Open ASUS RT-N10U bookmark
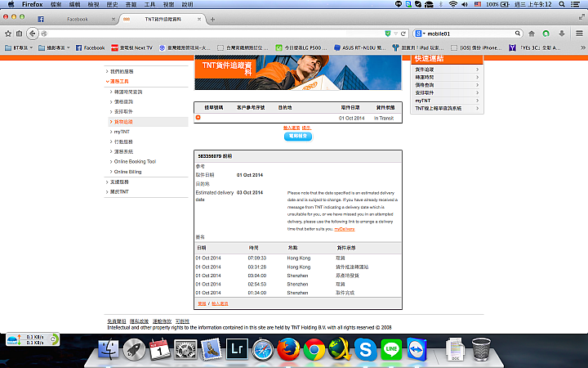Image resolution: width=588 pixels, height=368 pixels. click(359, 47)
